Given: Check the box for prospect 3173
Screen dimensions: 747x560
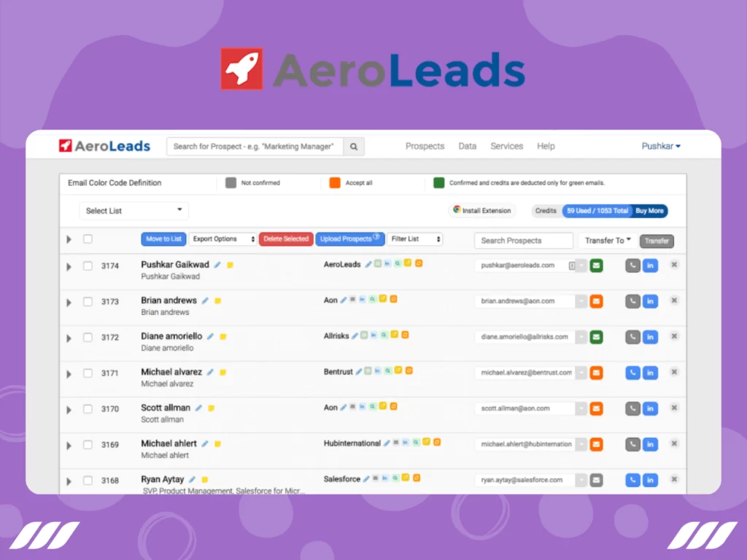Looking at the screenshot, I should (x=88, y=301).
